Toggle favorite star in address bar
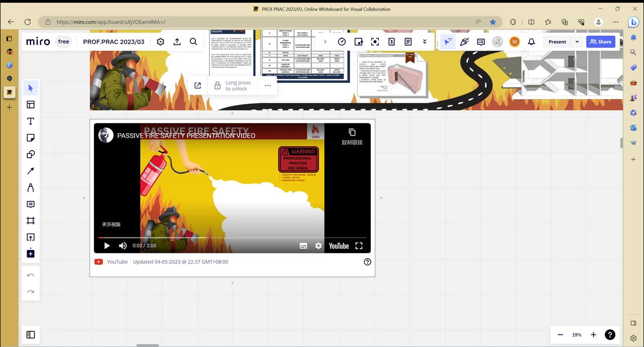The height and width of the screenshot is (347, 644). click(x=493, y=22)
